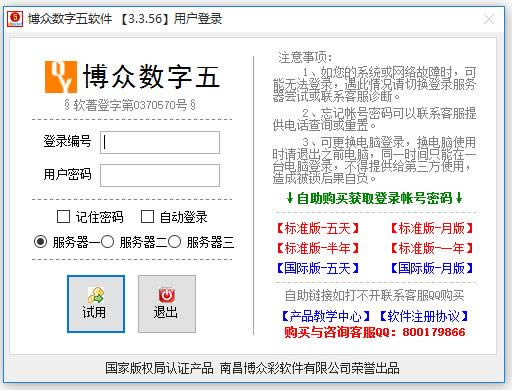Focus the 登录编号 input field
This screenshot has height=390, width=512.
160,142
